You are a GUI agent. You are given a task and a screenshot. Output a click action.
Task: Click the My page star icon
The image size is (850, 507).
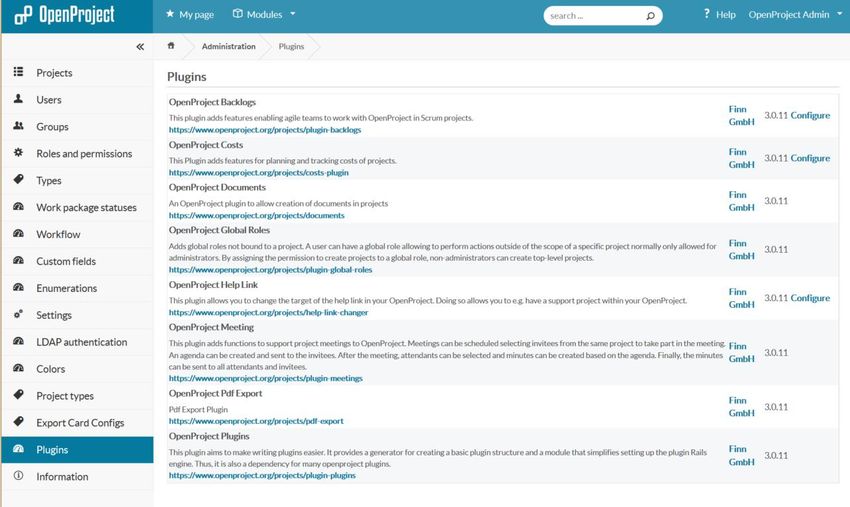[170, 14]
